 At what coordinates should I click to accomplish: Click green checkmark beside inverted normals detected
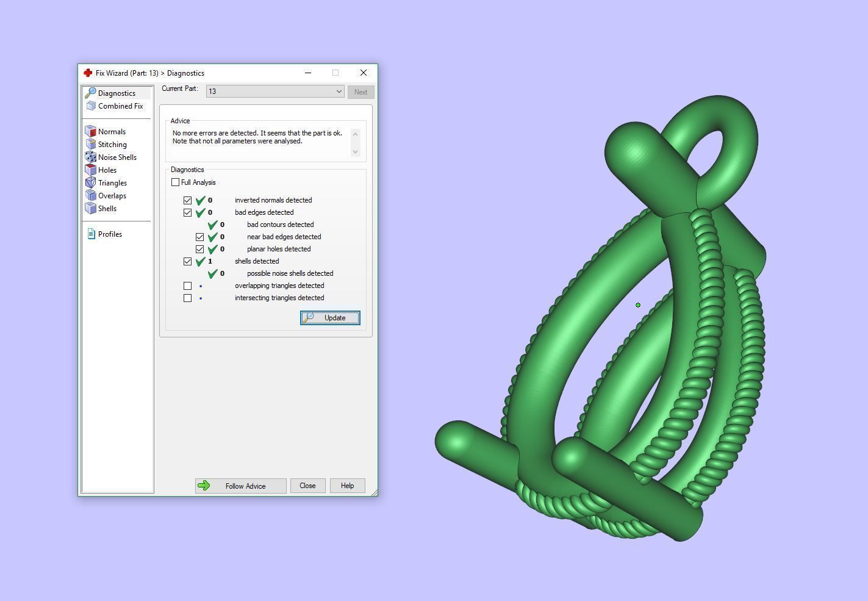[x=200, y=200]
